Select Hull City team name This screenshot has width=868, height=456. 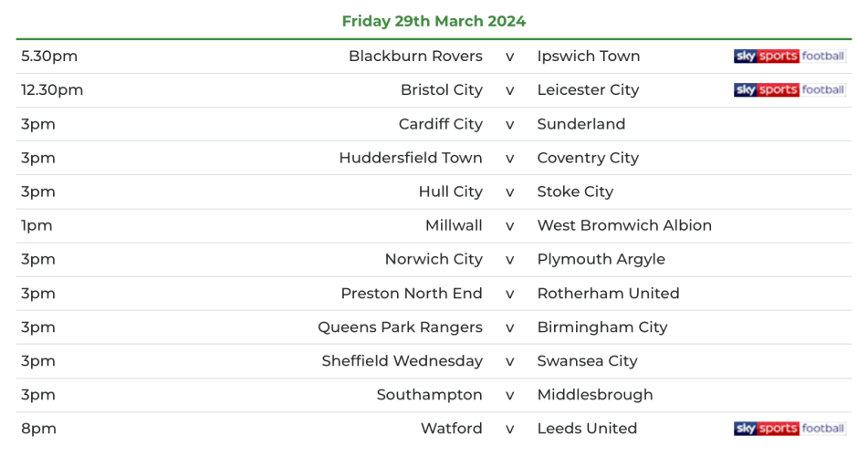[x=451, y=192]
